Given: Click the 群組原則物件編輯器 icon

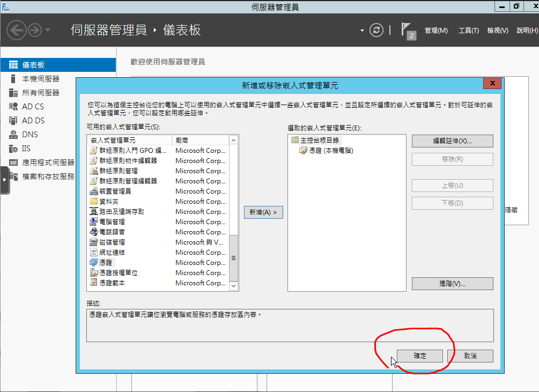Looking at the screenshot, I should coord(93,160).
